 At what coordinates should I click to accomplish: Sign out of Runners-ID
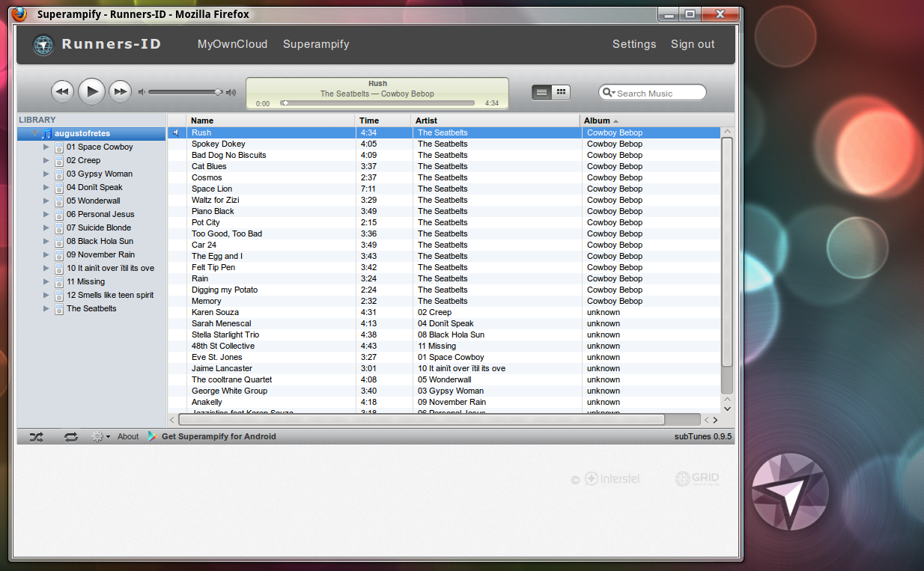click(x=693, y=44)
